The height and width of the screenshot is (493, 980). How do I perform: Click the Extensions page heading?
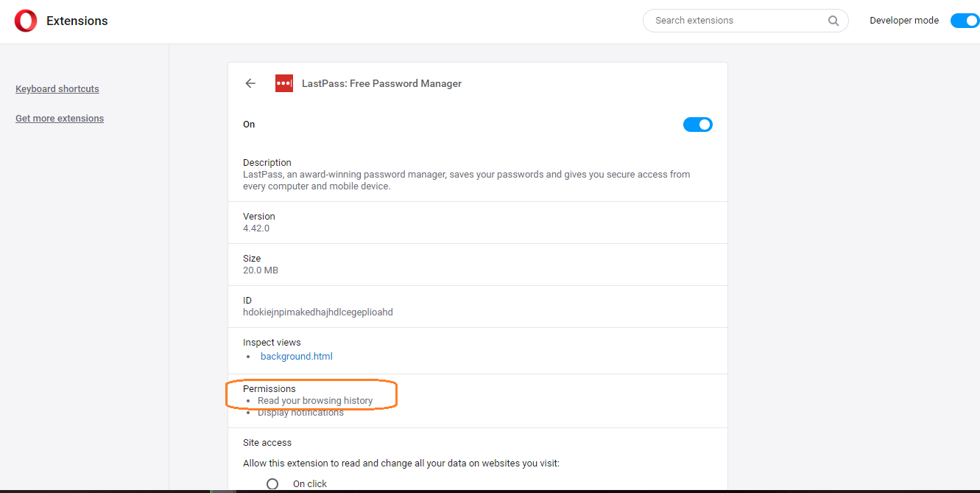coord(77,21)
